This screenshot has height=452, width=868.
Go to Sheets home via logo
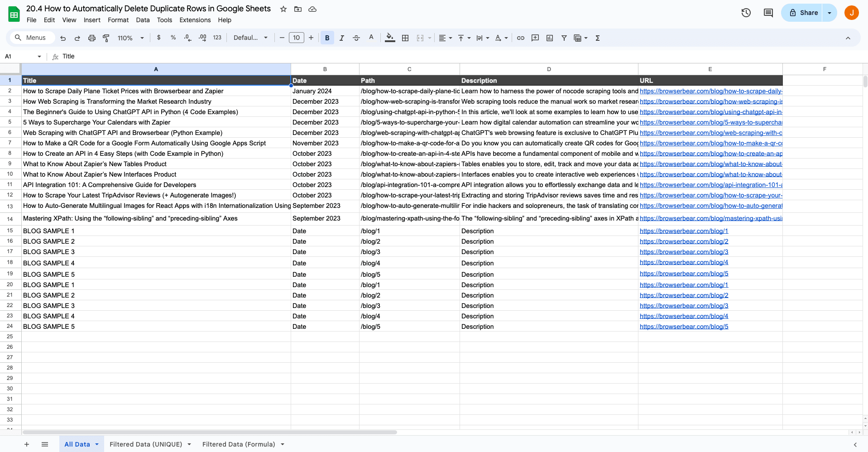point(14,14)
